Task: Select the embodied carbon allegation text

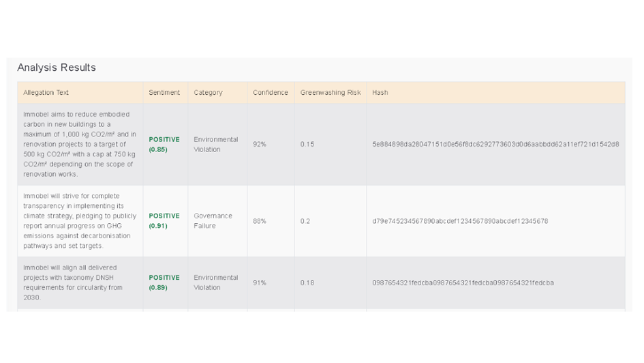Action: 80,144
